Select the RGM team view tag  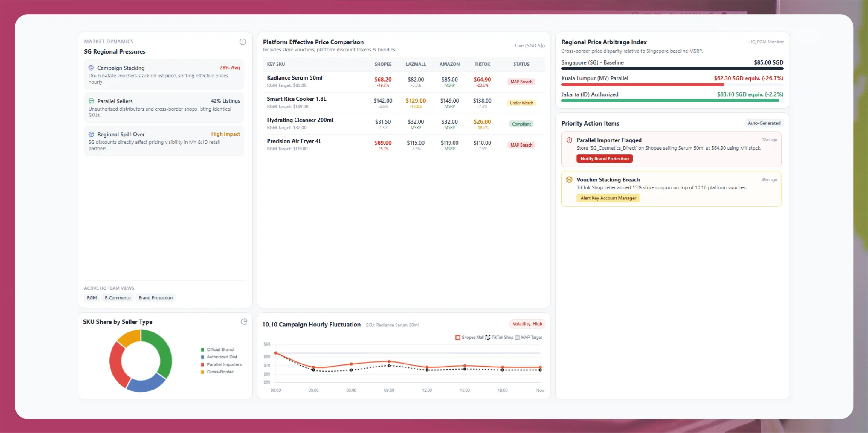click(92, 298)
